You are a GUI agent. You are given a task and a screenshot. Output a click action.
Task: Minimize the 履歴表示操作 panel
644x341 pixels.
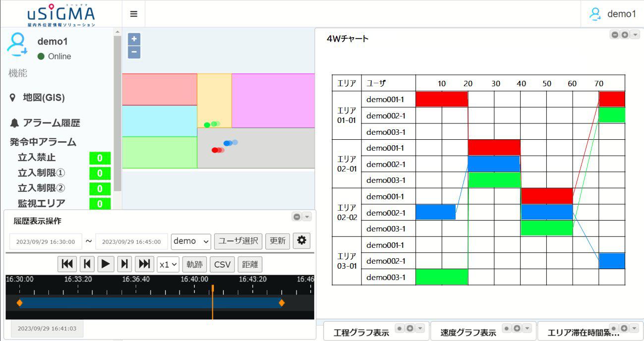[296, 217]
